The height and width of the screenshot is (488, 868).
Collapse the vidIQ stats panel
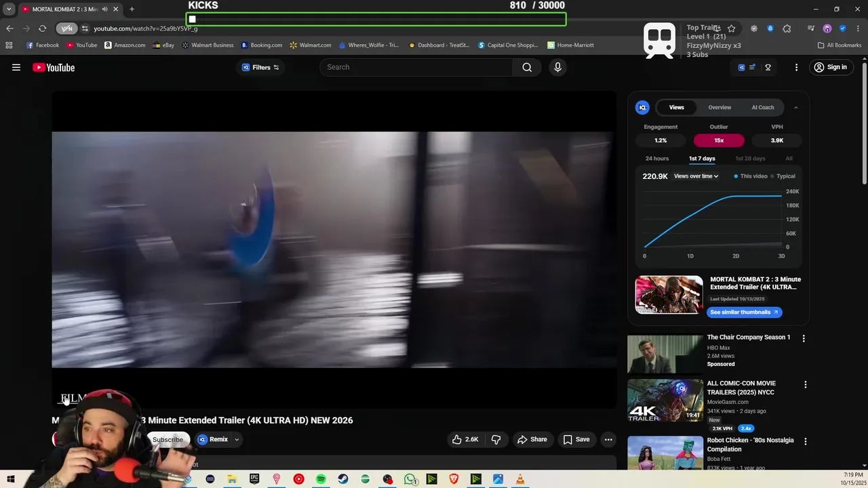click(x=796, y=107)
